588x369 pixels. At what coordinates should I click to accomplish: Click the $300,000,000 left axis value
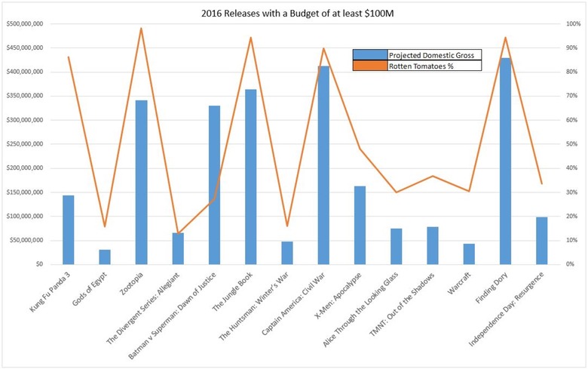(25, 120)
